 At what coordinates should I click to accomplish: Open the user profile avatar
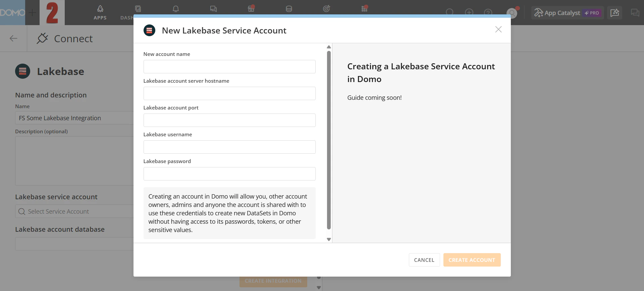pyautogui.click(x=512, y=13)
